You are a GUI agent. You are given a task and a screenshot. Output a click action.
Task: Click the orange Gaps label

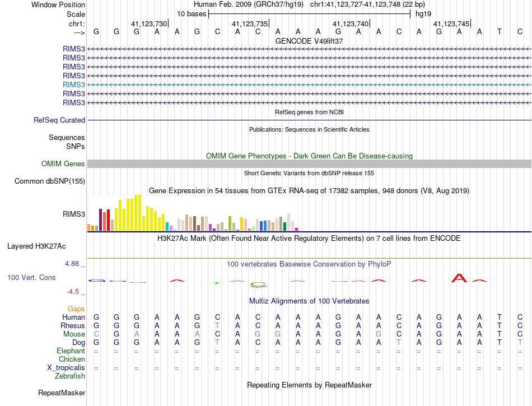76,309
